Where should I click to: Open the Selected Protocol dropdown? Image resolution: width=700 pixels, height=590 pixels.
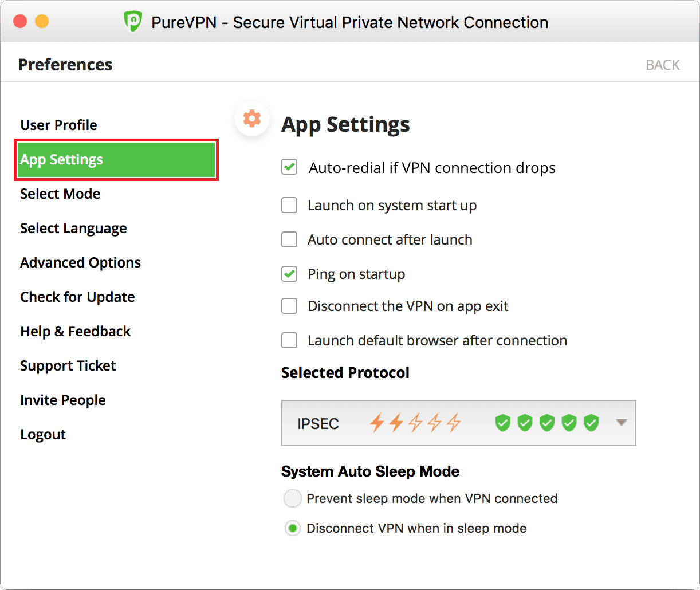pos(622,422)
